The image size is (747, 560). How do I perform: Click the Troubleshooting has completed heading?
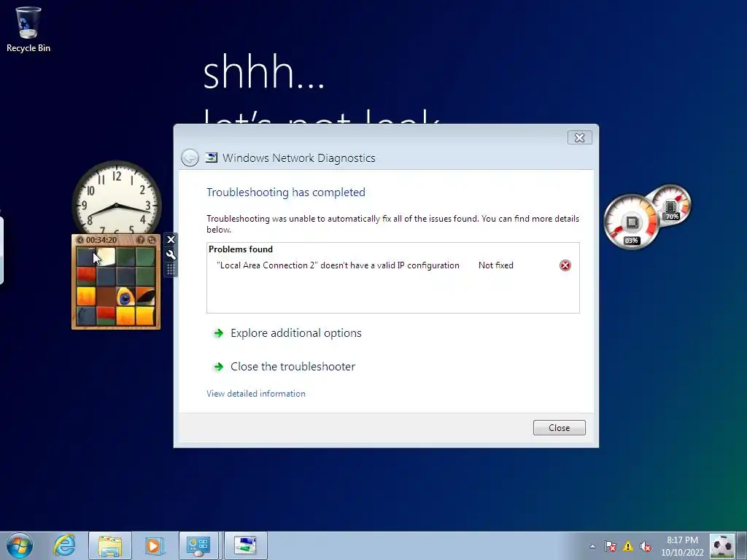tap(286, 192)
